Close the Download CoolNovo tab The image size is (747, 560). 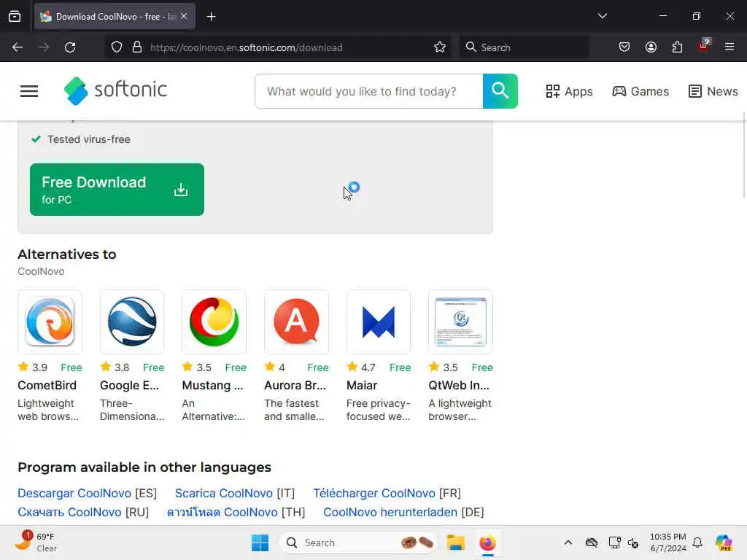click(184, 17)
